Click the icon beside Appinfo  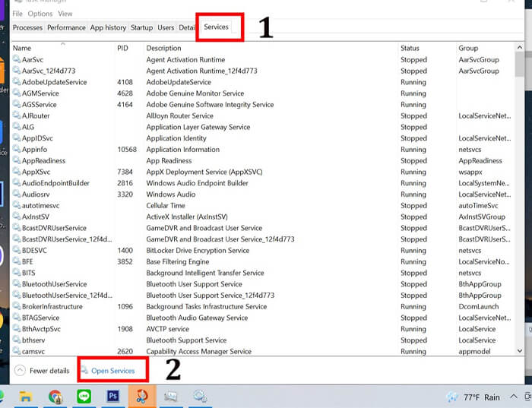coord(16,149)
